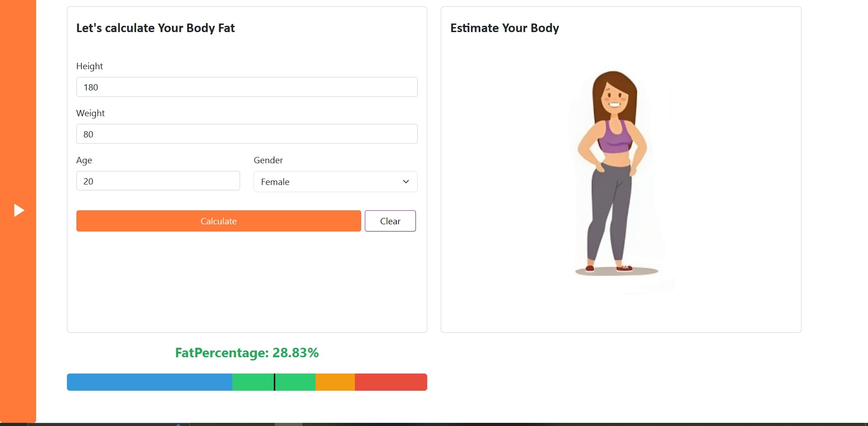Click the Gender label text
This screenshot has width=868, height=426.
coord(268,160)
